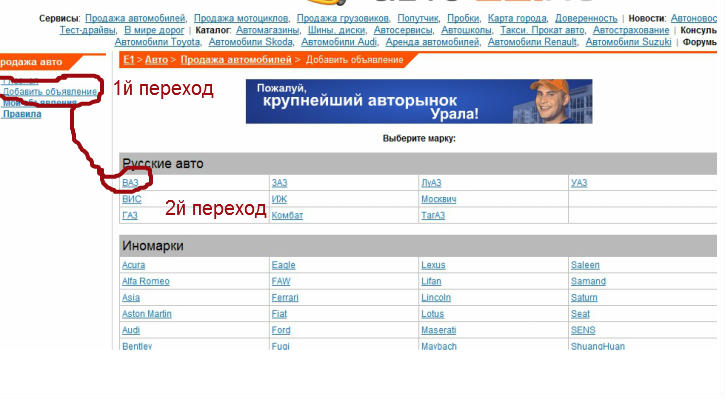This screenshot has height=399, width=725.
Task: Open Тест-драйвы news link
Action: point(87,30)
